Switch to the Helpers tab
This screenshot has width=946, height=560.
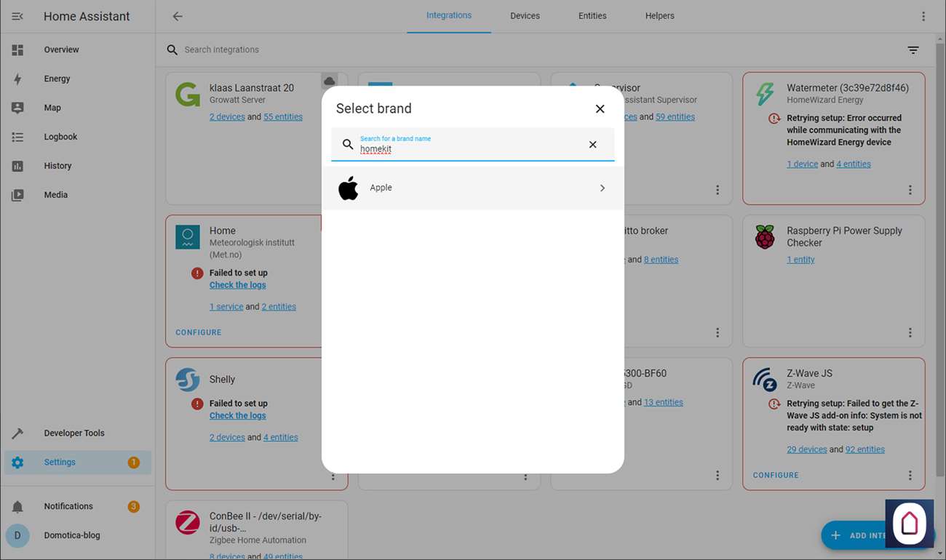(660, 16)
